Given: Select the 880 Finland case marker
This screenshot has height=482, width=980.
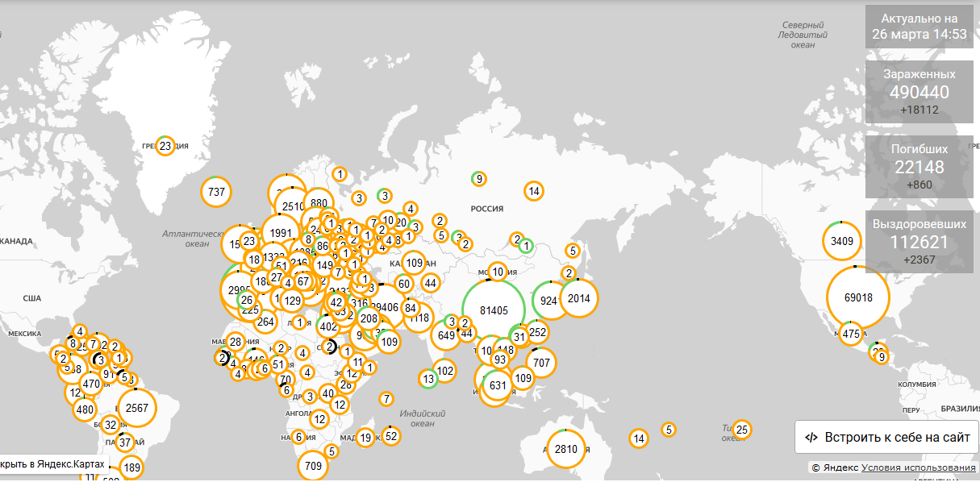Looking at the screenshot, I should [x=319, y=203].
